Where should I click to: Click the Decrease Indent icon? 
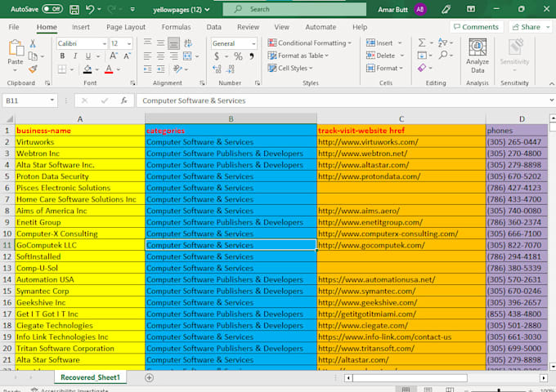click(x=147, y=69)
